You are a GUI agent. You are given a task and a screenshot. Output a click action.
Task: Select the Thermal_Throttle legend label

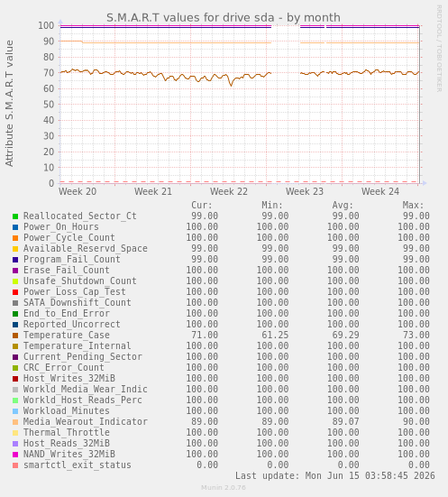(x=67, y=432)
